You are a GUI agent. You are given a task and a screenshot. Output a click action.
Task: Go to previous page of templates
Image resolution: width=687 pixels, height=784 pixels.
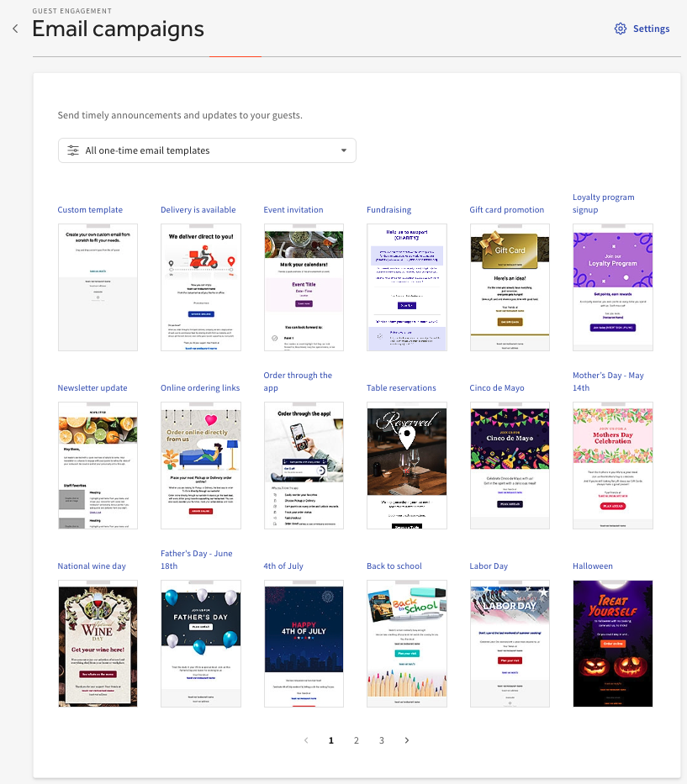click(306, 740)
